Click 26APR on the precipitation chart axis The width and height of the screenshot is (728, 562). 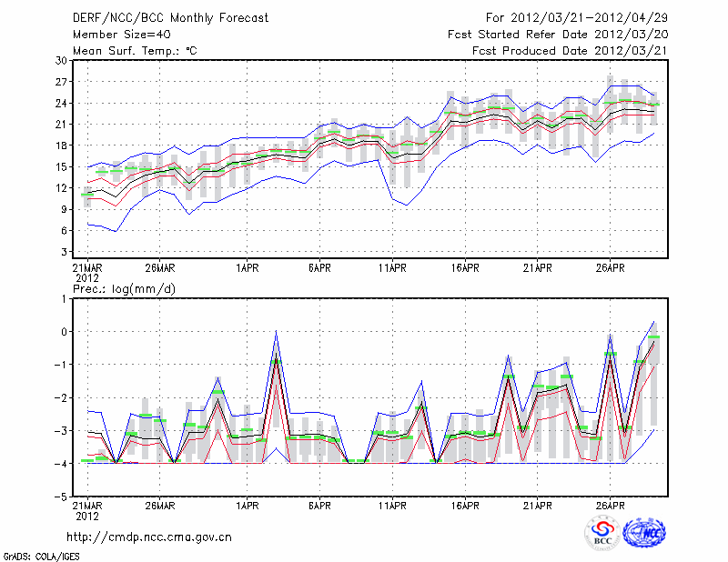pyautogui.click(x=611, y=506)
